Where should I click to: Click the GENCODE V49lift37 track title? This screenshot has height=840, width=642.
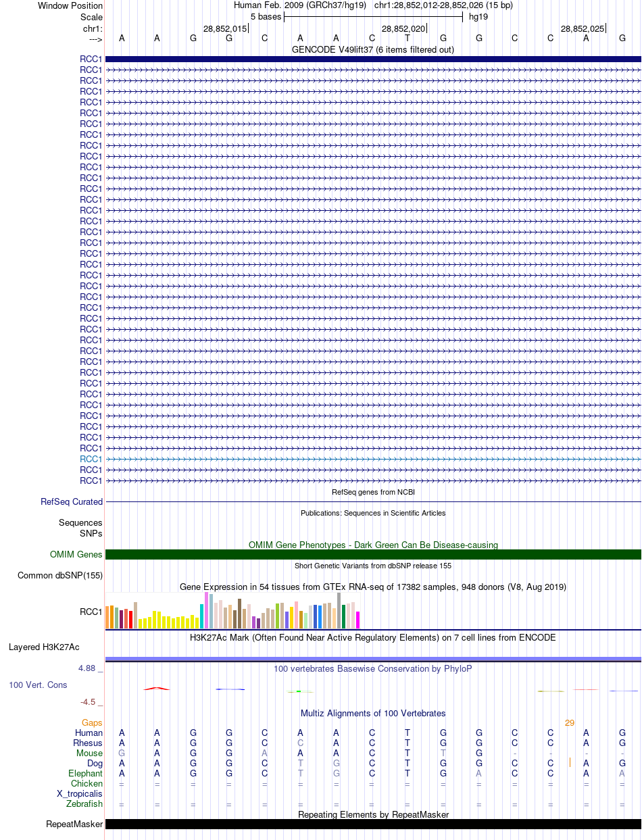click(373, 50)
